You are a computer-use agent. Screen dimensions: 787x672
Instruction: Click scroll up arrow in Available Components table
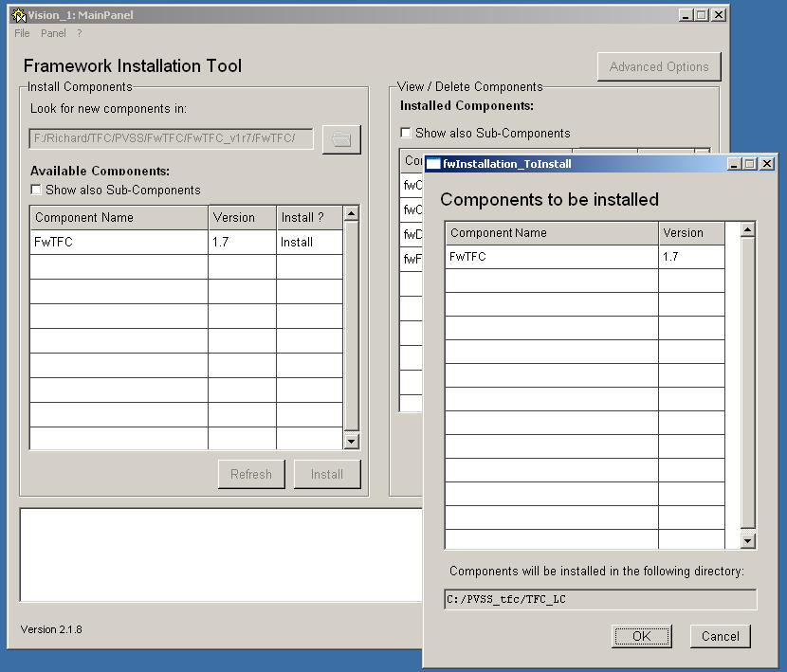352,214
